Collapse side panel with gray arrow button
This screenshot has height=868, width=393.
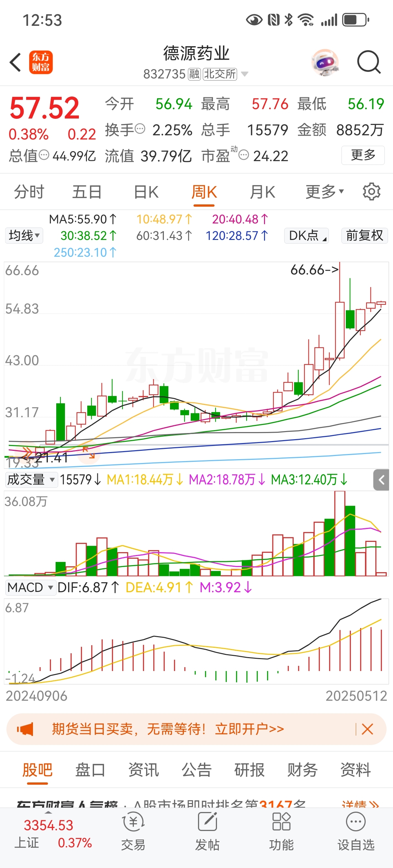[381, 480]
